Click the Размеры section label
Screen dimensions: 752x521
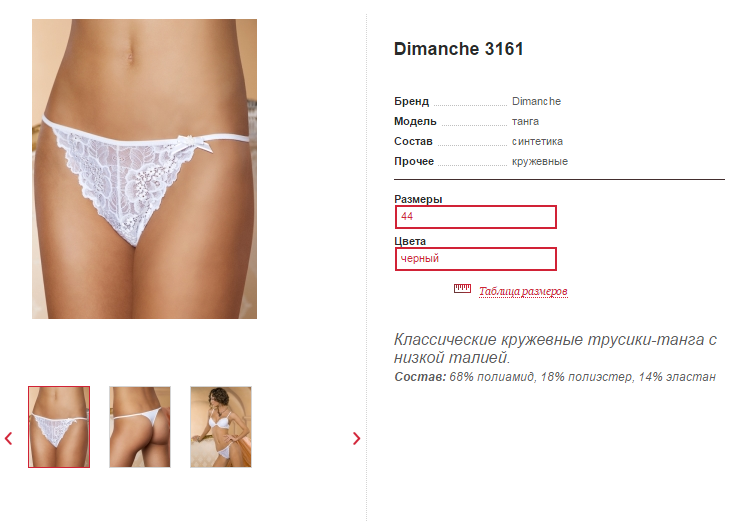418,199
